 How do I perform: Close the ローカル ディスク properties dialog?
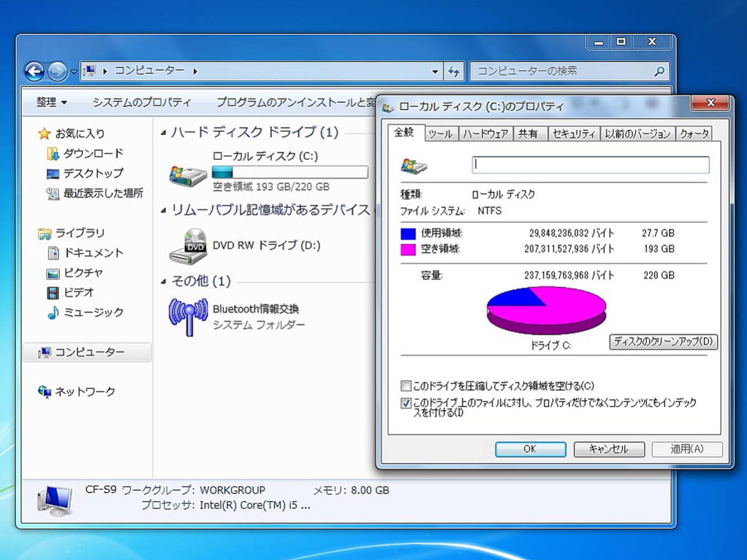click(710, 103)
